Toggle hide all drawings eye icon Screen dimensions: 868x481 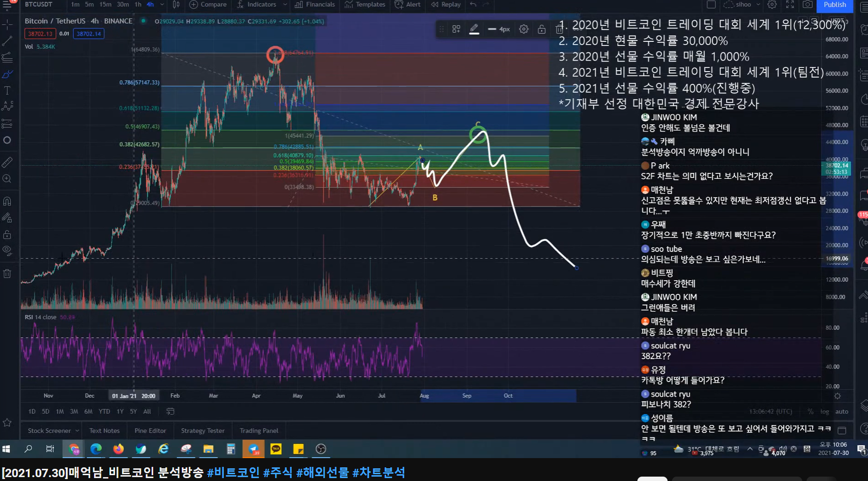pyautogui.click(x=7, y=251)
